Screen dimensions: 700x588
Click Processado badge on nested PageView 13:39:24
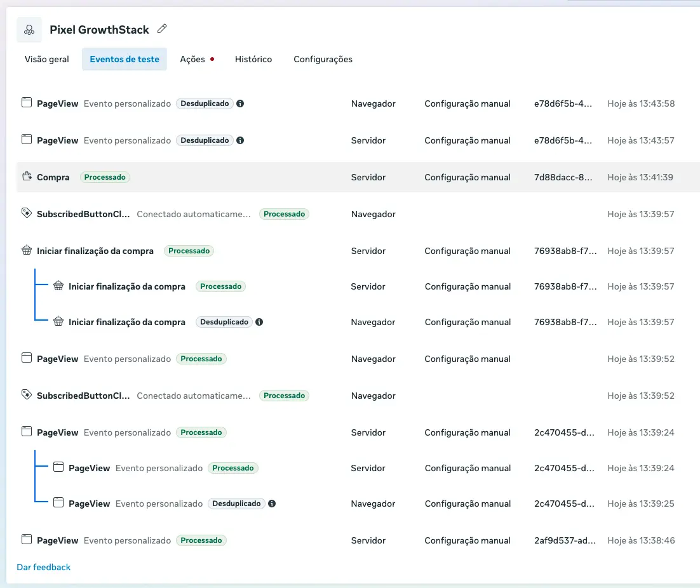pyautogui.click(x=233, y=468)
